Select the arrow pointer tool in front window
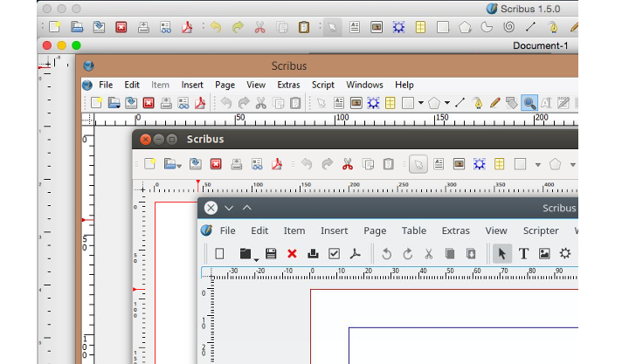The image size is (629, 364). (x=501, y=254)
